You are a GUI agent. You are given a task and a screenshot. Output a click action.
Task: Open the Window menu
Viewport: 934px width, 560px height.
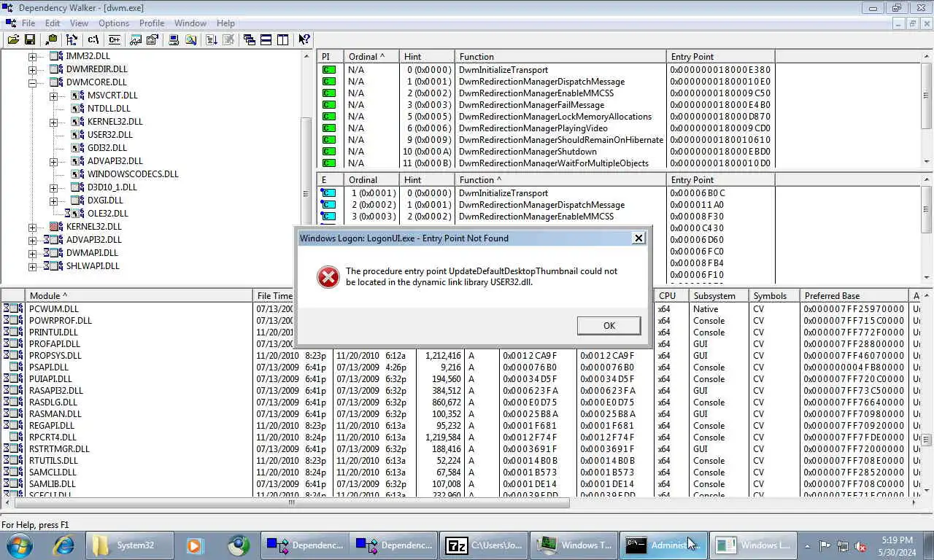[190, 23]
